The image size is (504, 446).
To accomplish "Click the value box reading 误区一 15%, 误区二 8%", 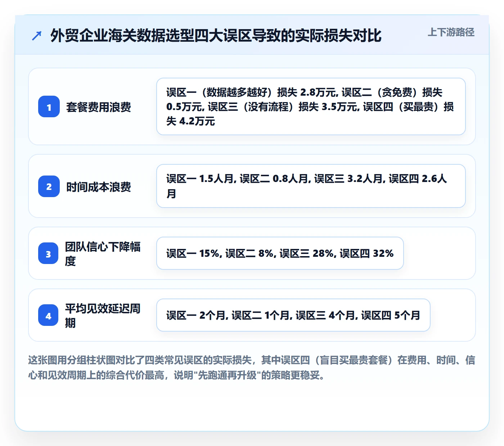I will point(280,253).
